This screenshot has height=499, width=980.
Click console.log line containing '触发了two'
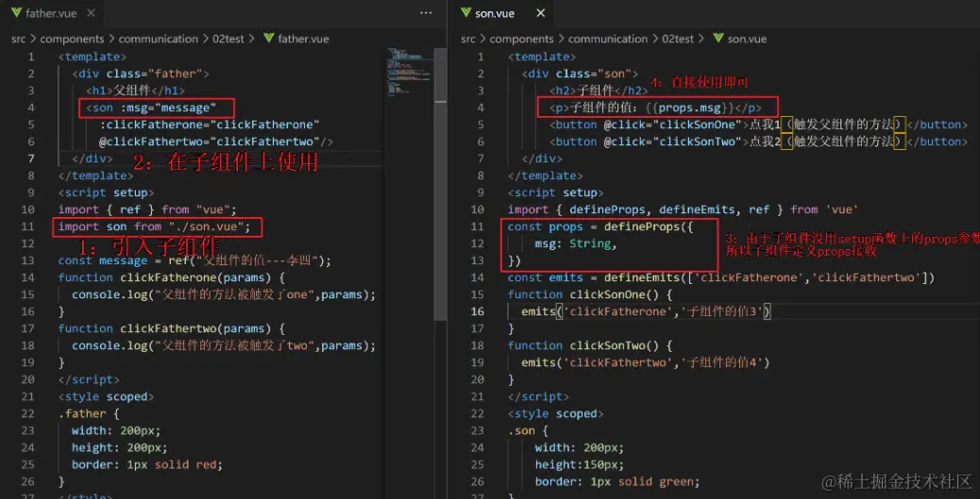(x=224, y=345)
